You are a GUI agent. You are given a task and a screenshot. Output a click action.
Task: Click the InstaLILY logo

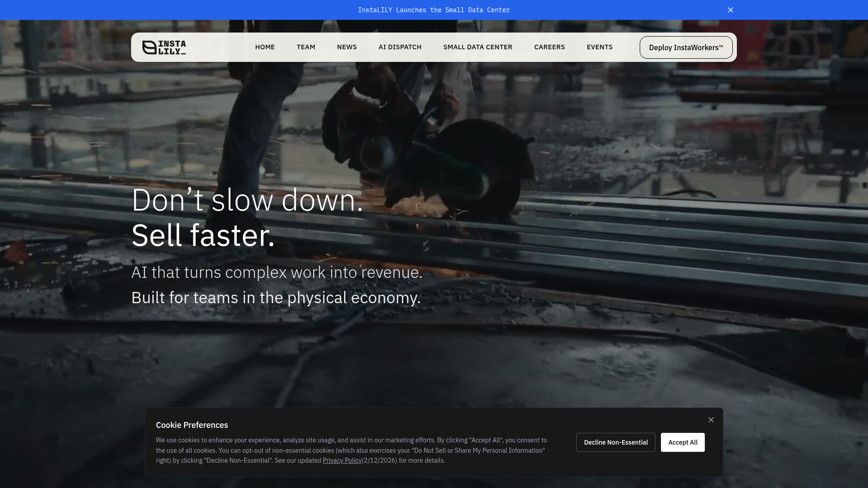[x=164, y=47]
